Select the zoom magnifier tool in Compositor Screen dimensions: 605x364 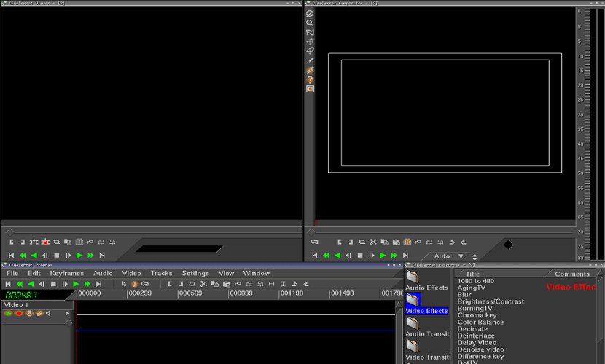click(310, 23)
